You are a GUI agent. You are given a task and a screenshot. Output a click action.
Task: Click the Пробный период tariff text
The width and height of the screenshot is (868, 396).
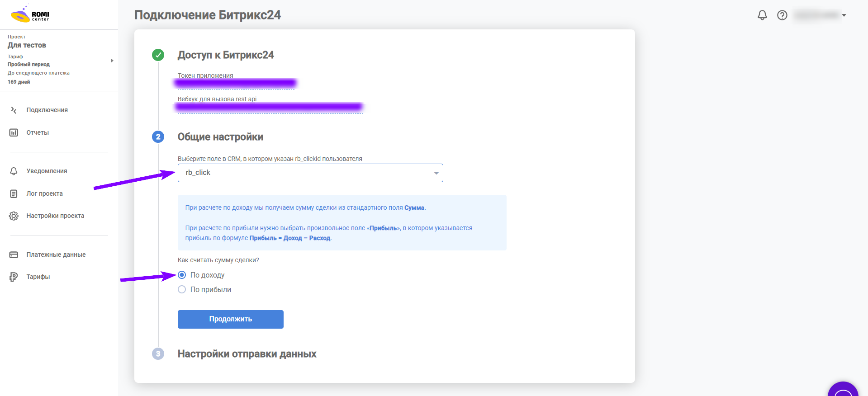point(28,64)
